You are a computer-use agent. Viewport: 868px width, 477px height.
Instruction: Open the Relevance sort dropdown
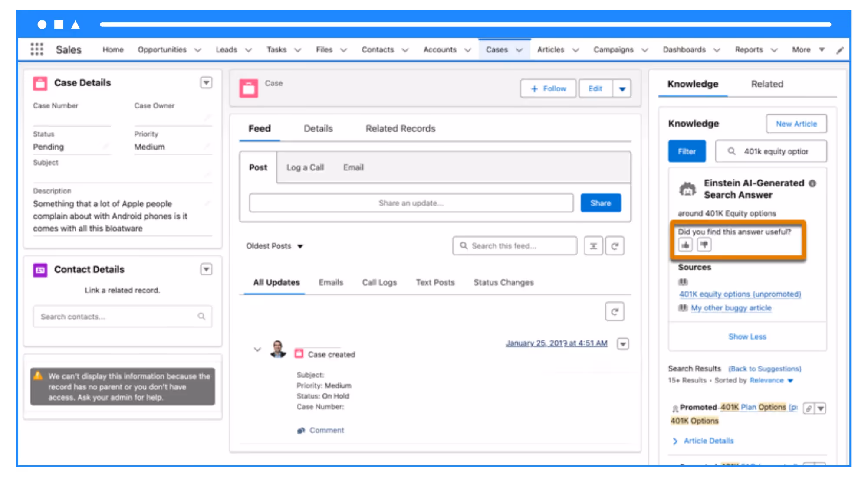(x=771, y=380)
